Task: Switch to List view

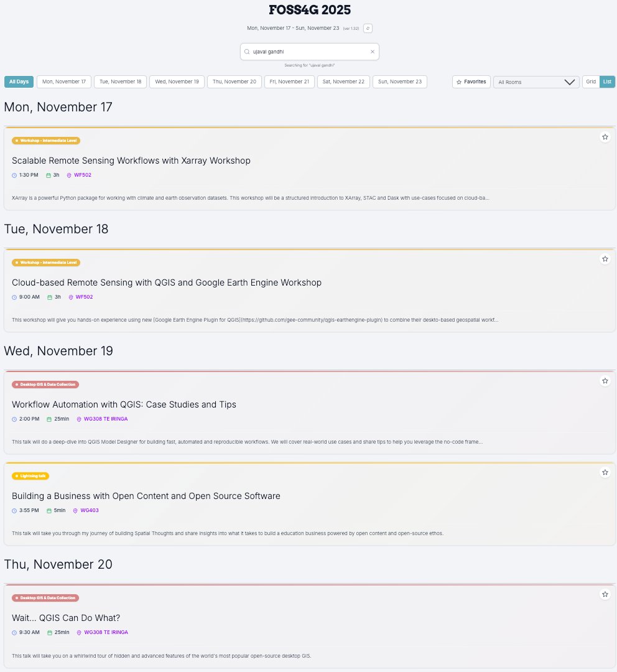Action: [x=607, y=82]
